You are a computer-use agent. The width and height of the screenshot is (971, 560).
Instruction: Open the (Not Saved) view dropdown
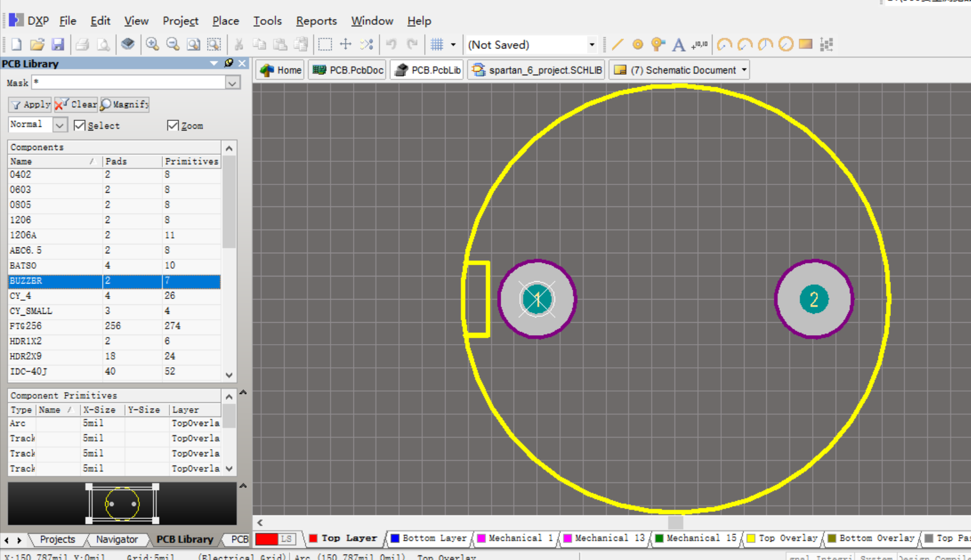(x=591, y=44)
